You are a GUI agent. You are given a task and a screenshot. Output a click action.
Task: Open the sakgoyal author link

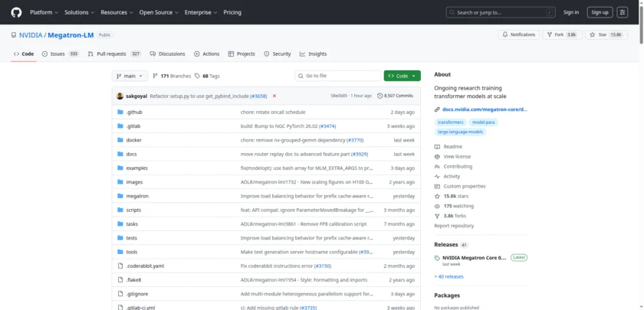click(136, 96)
